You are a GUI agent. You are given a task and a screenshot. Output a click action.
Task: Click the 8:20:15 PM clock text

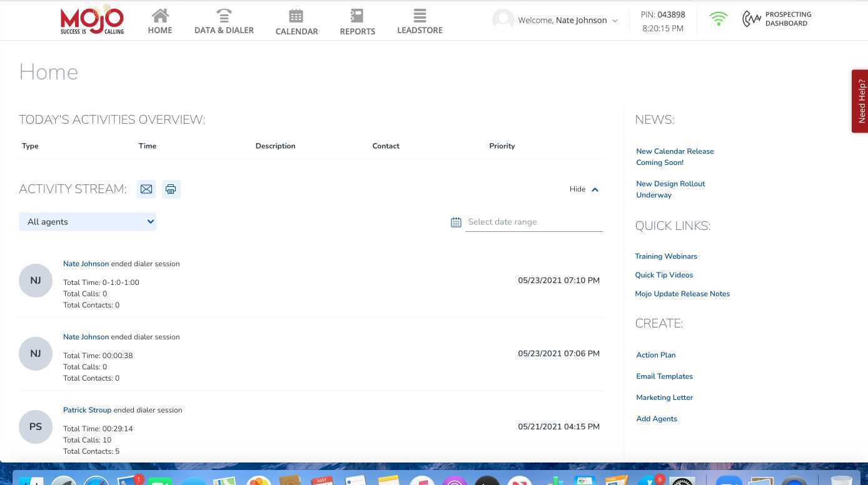(x=663, y=29)
